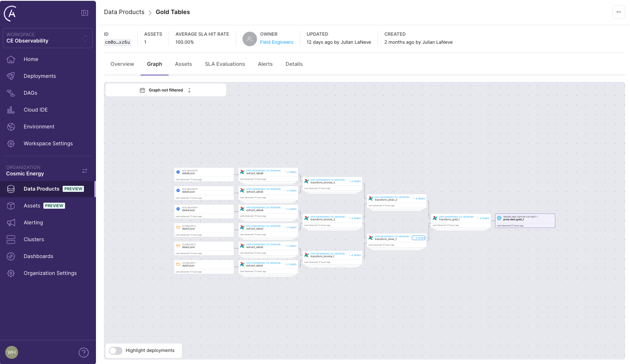
Task: Click the WH user avatar
Action: [12, 352]
